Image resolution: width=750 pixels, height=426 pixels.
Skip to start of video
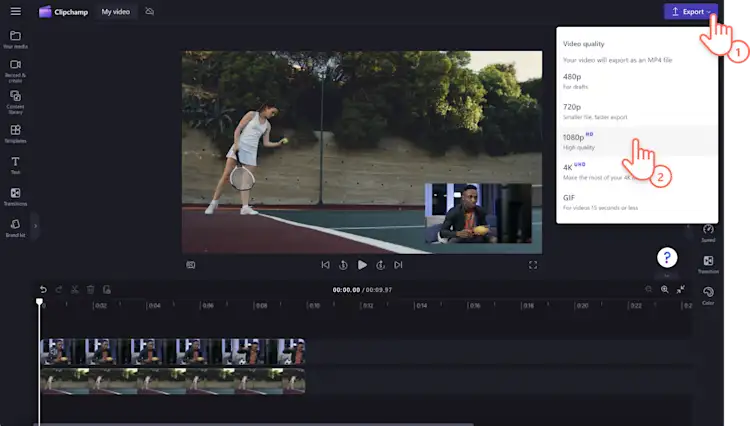click(325, 265)
